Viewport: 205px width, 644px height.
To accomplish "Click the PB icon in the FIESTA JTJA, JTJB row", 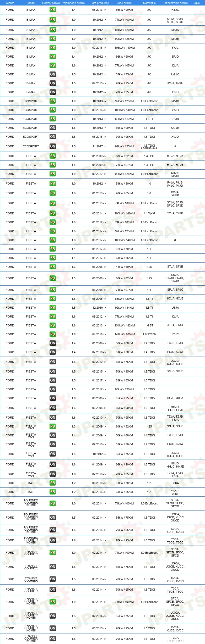I will click(x=52, y=325).
